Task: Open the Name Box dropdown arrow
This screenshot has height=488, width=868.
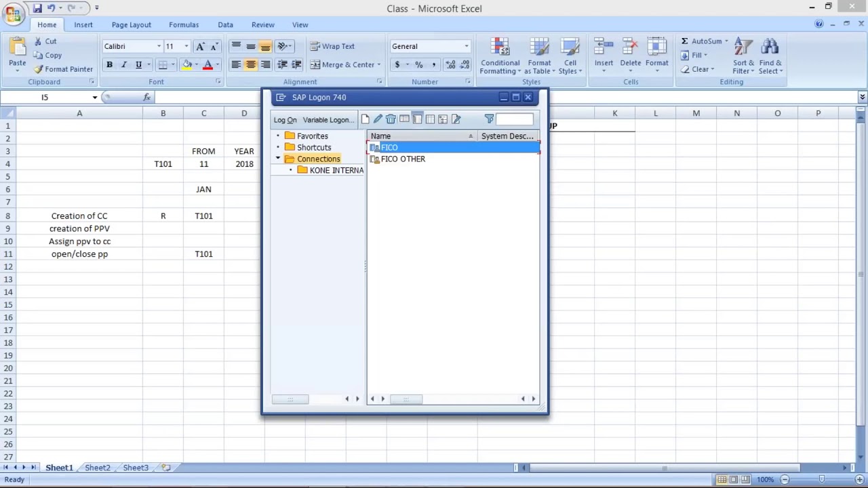Action: point(95,97)
